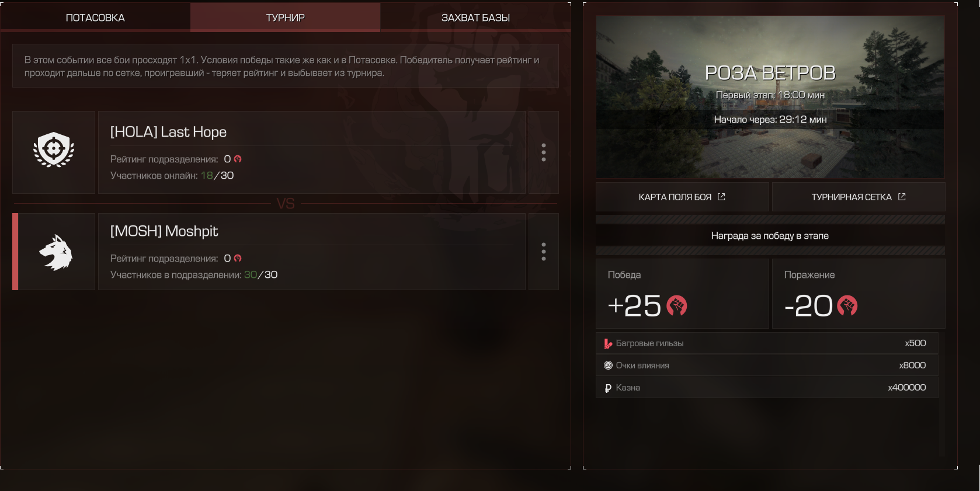
Task: Select the [HOLA] Last Hope team row
Action: [312, 152]
